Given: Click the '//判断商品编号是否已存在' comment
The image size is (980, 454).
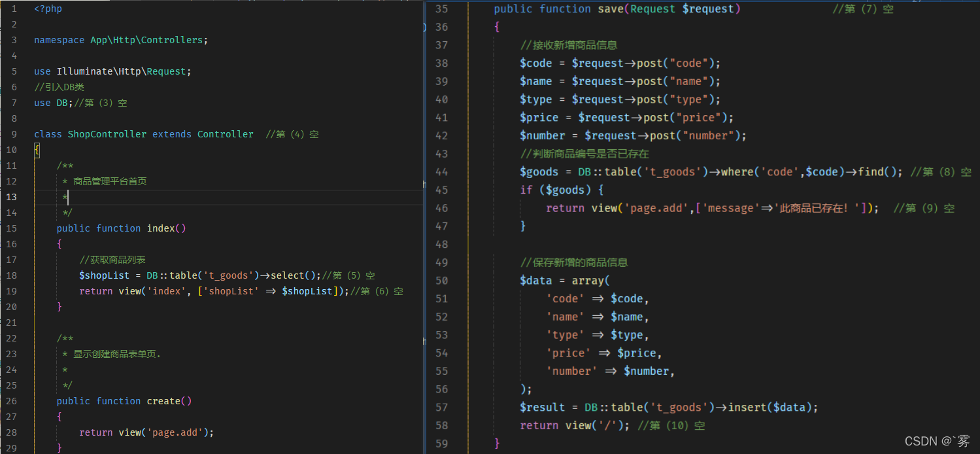Looking at the screenshot, I should pos(584,154).
